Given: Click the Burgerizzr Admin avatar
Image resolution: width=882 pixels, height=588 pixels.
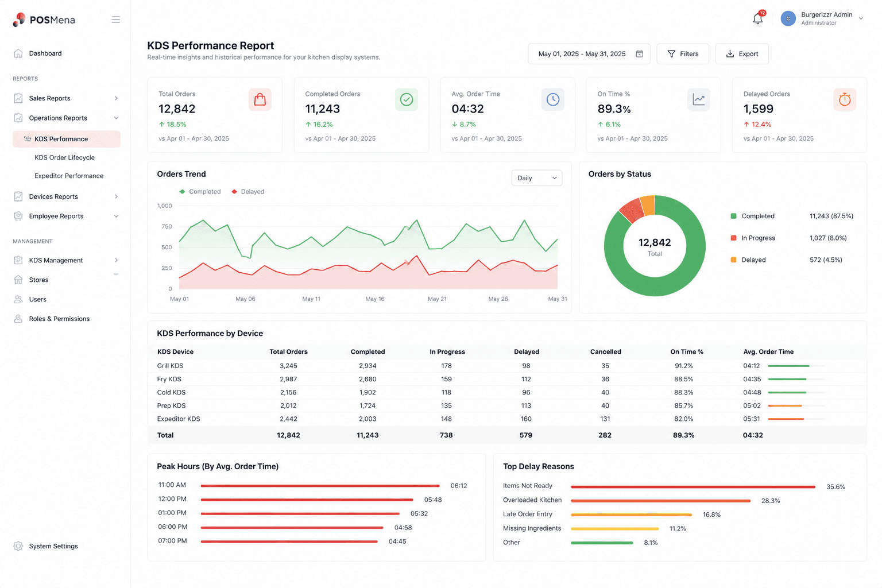Looking at the screenshot, I should [x=788, y=18].
